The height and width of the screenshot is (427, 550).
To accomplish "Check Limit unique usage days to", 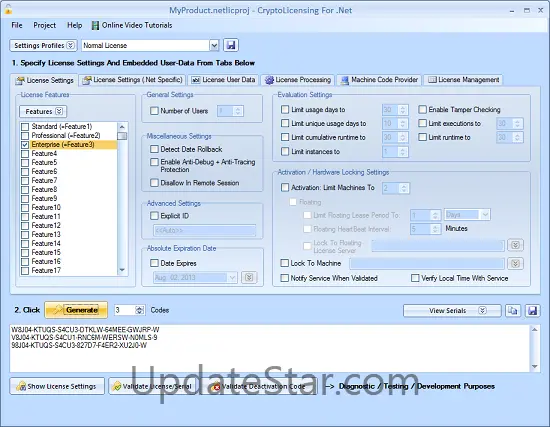I will tap(285, 124).
